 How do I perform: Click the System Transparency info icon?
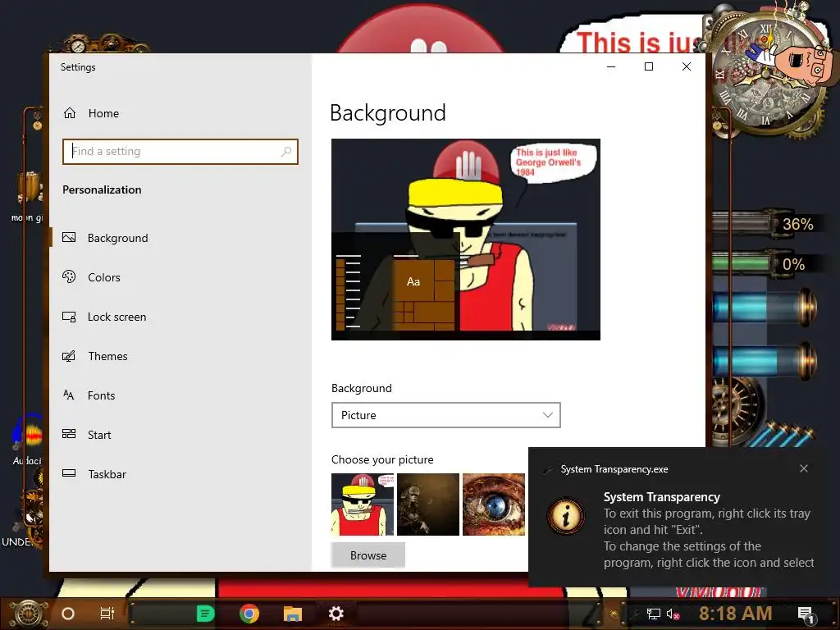(x=565, y=516)
